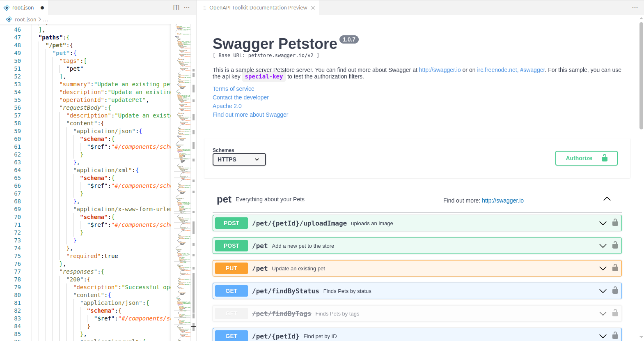The width and height of the screenshot is (644, 341).
Task: Open the editor More Actions ellipsis for root.json
Action: click(187, 7)
